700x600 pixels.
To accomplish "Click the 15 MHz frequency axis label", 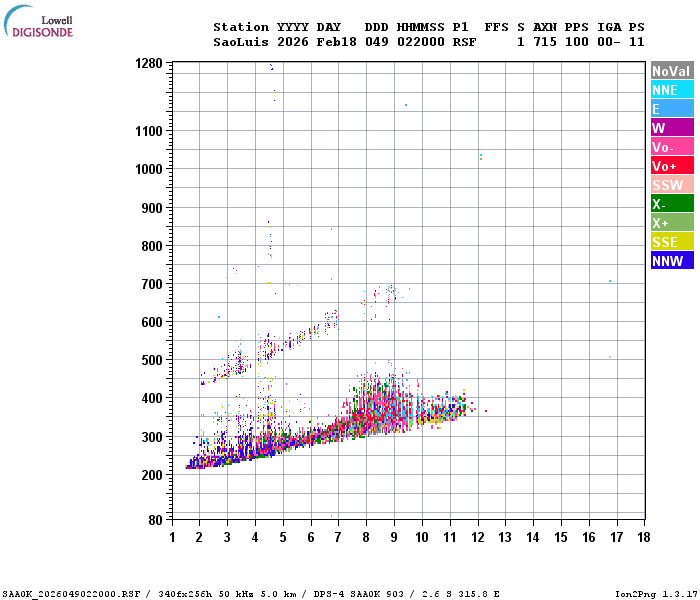I will tap(561, 537).
